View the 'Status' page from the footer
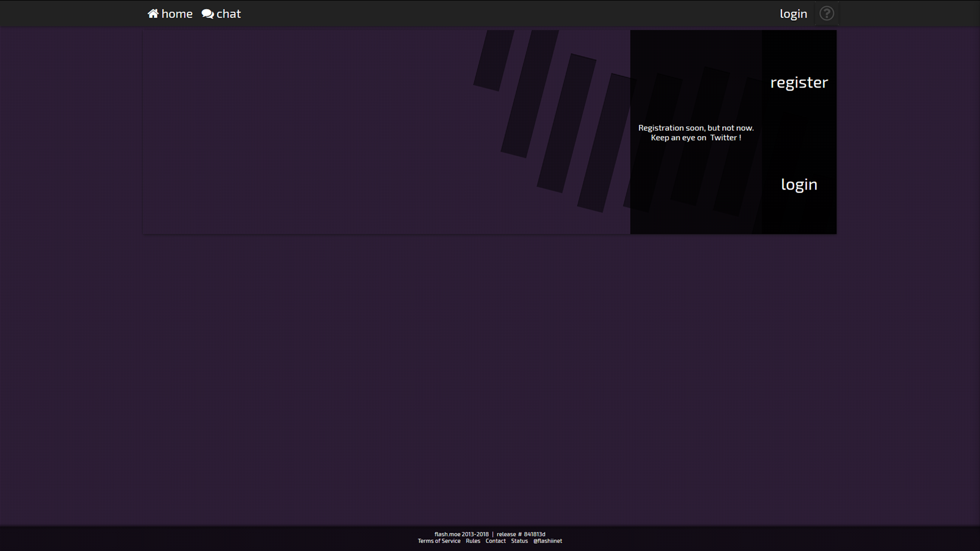This screenshot has height=551, width=980. pos(519,541)
